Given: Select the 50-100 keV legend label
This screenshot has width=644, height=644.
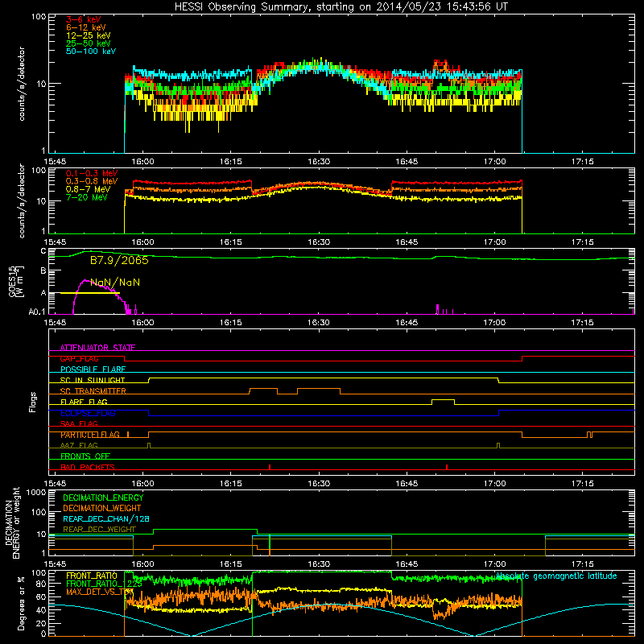Looking at the screenshot, I should [x=91, y=52].
